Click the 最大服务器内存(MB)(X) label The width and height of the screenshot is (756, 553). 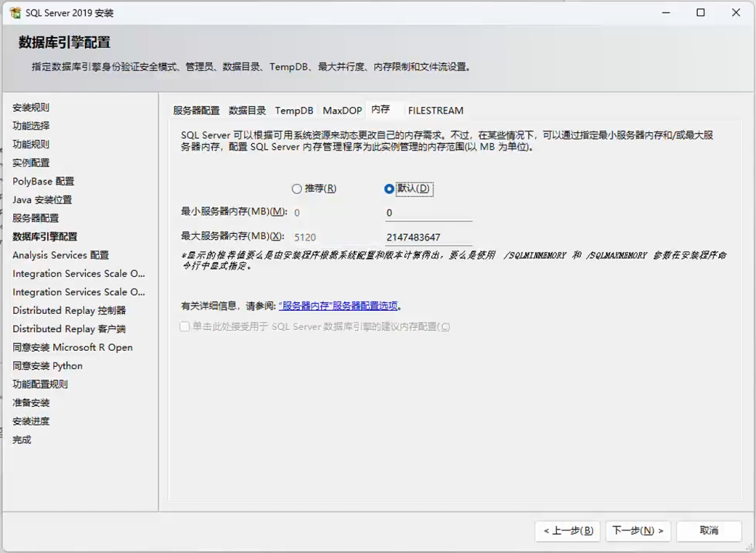click(x=232, y=236)
